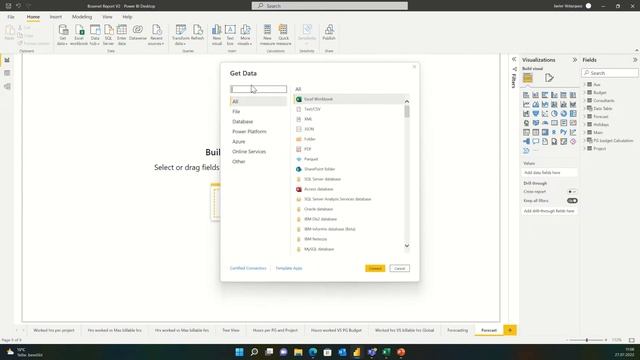Select Database category in Get Data
640x360 pixels.
242,122
